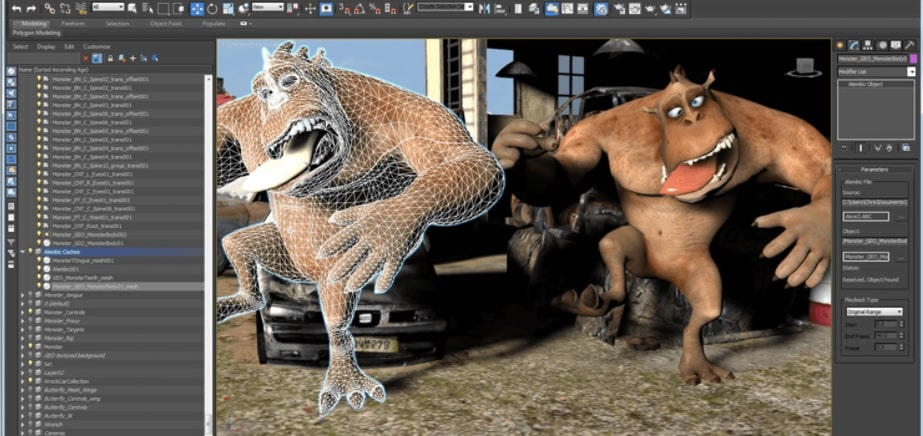Toggle Angle Snap in the main toolbar
This screenshot has height=436, width=923.
coord(360,8)
